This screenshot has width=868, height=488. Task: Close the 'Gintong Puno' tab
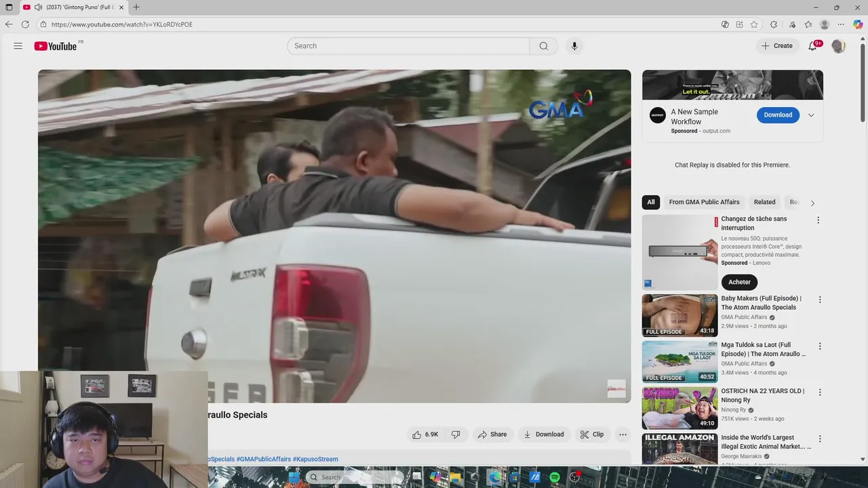(121, 7)
